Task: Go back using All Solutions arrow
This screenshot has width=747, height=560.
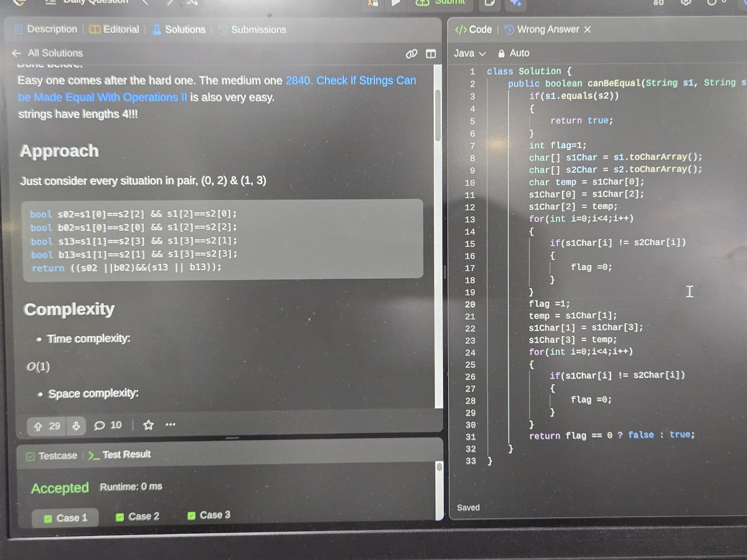Action: click(x=17, y=54)
